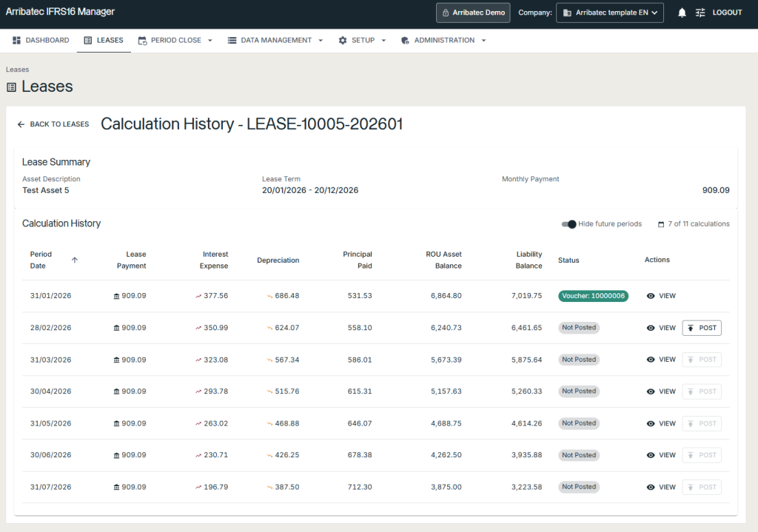
Task: Click the Interest Expense column header
Action: (x=214, y=260)
